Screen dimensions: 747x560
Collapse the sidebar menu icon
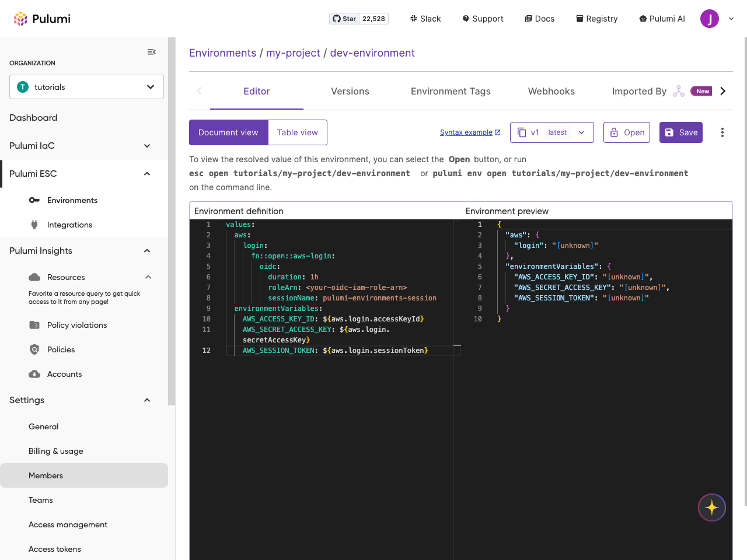(x=152, y=52)
